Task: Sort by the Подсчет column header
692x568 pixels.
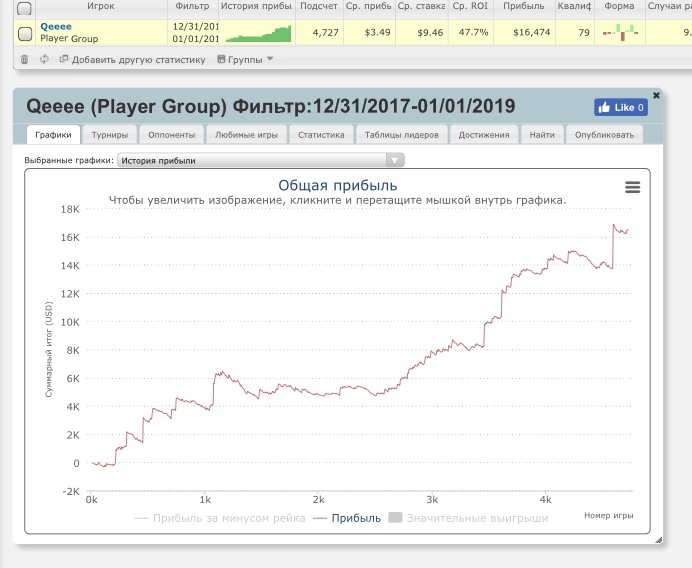Action: (x=319, y=6)
